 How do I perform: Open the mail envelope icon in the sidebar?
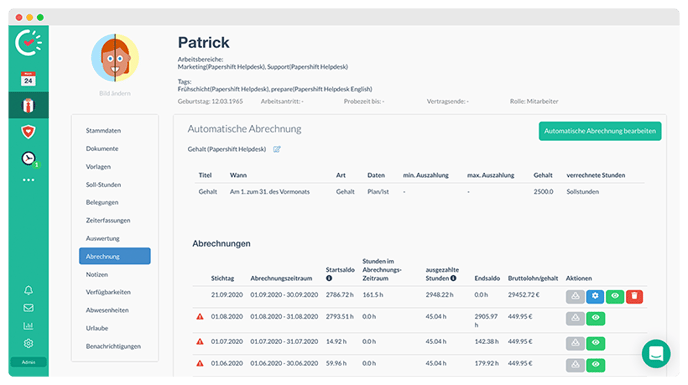point(29,308)
